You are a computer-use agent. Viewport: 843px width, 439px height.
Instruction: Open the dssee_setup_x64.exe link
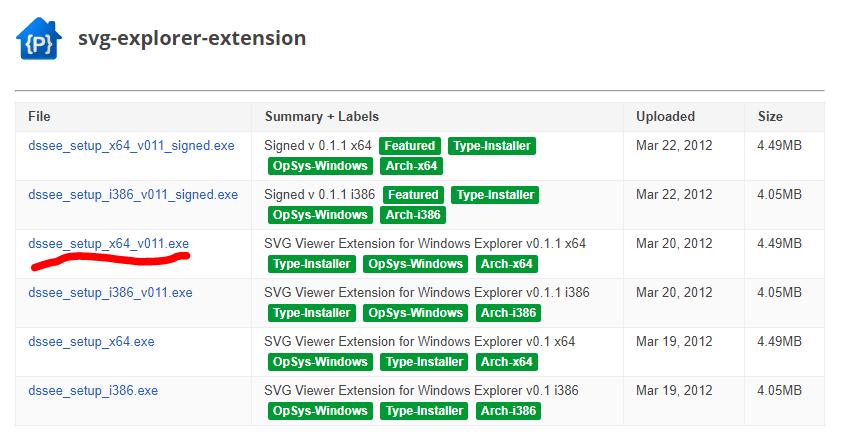point(91,342)
